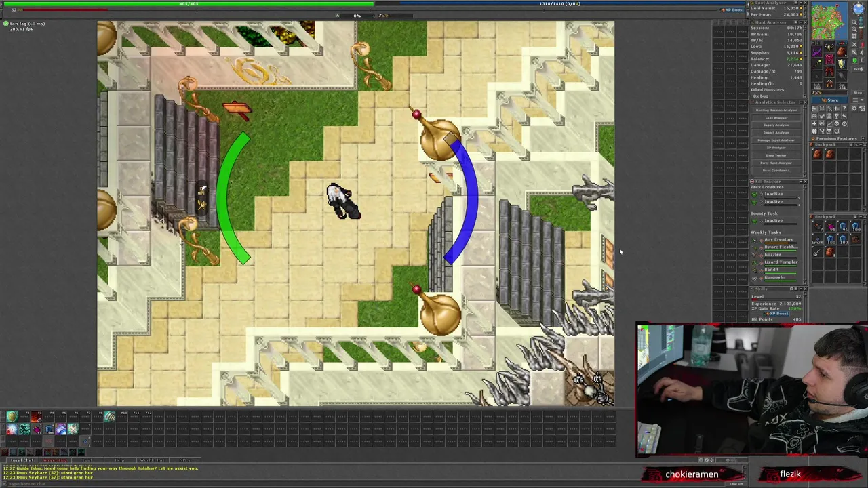Screen dimensions: 868x488
Task: Open the Impact Analyser
Action: (x=776, y=133)
